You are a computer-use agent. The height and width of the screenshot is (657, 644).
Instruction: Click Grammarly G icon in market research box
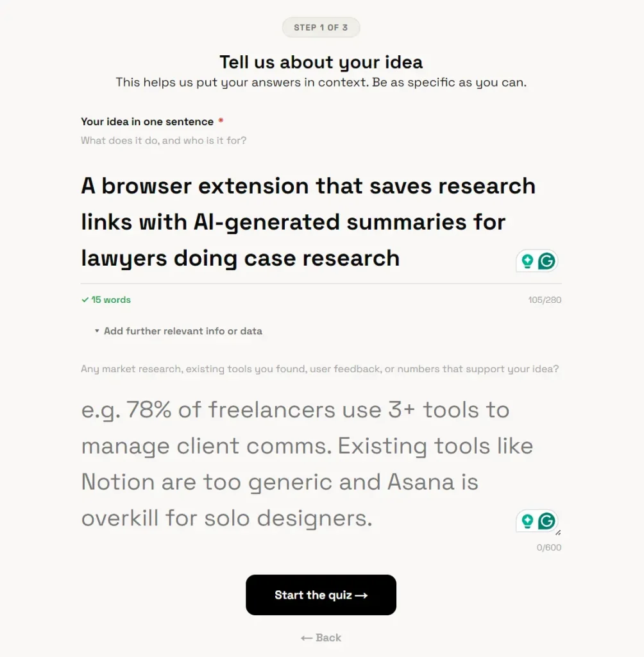pos(547,521)
